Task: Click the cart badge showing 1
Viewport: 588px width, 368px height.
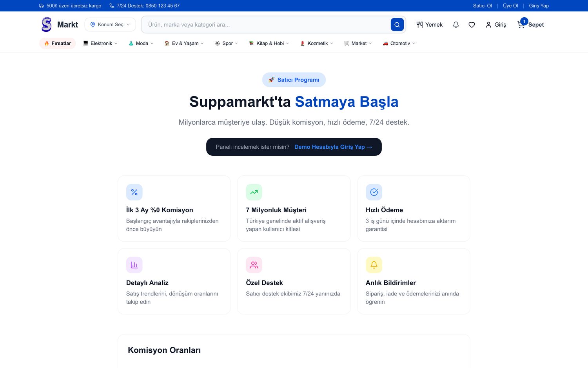Action: (524, 21)
